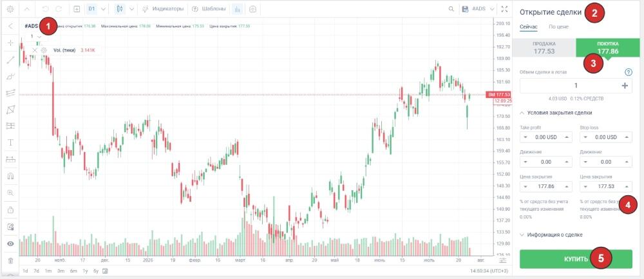Click the 14:50:34 (UTC+3) timezone clock
Screen dimensions: 644x279
pyautogui.click(x=489, y=271)
